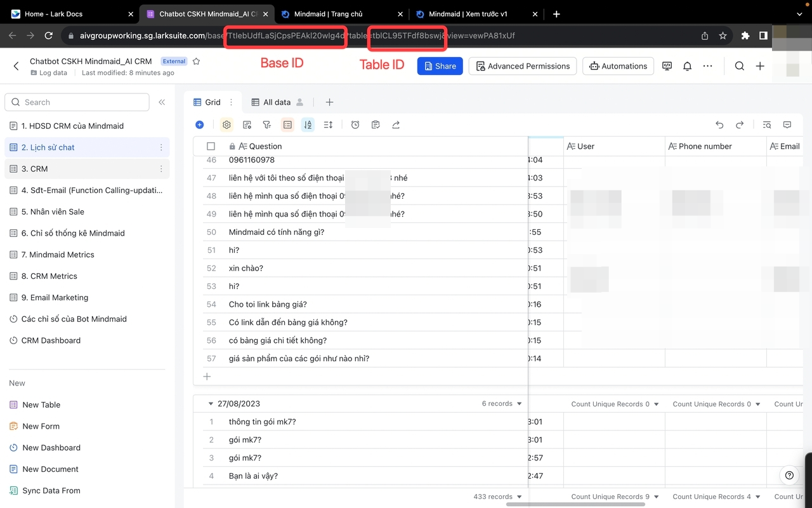Click the help question mark button
812x508 pixels.
click(x=789, y=475)
